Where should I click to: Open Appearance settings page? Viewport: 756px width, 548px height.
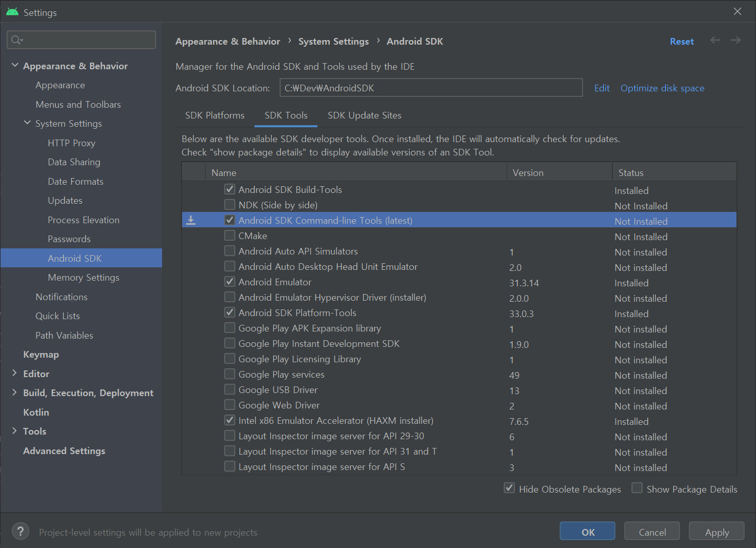pyautogui.click(x=61, y=85)
